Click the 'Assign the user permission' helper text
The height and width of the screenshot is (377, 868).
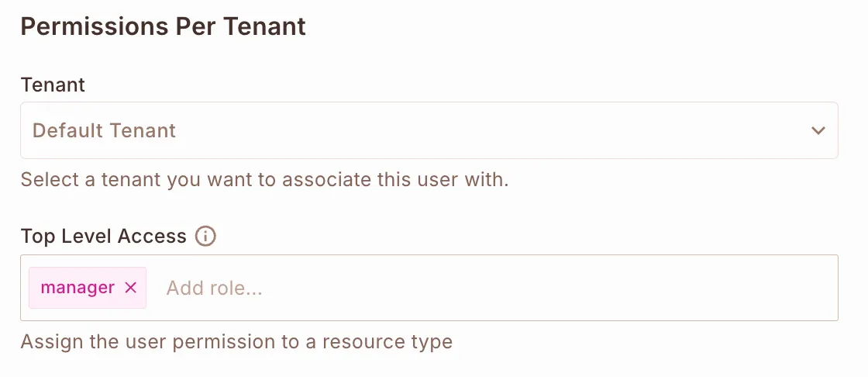pos(132,341)
